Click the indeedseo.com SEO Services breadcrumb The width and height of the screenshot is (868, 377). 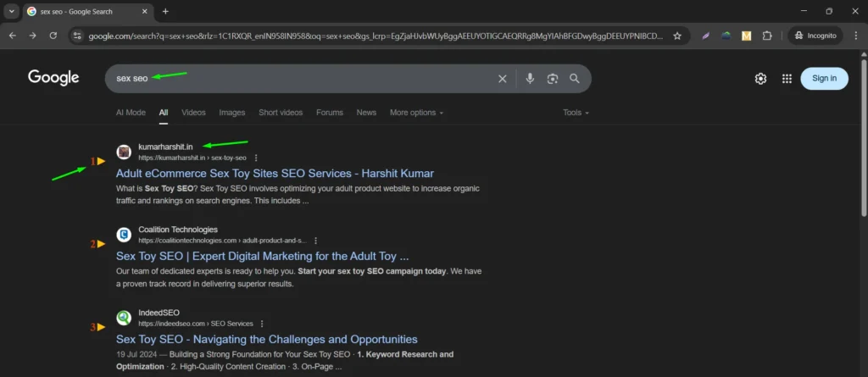tap(196, 324)
